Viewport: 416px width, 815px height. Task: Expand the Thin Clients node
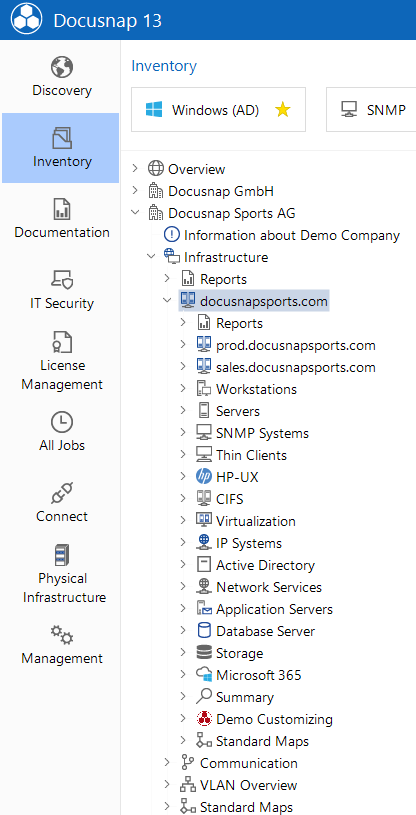[183, 454]
